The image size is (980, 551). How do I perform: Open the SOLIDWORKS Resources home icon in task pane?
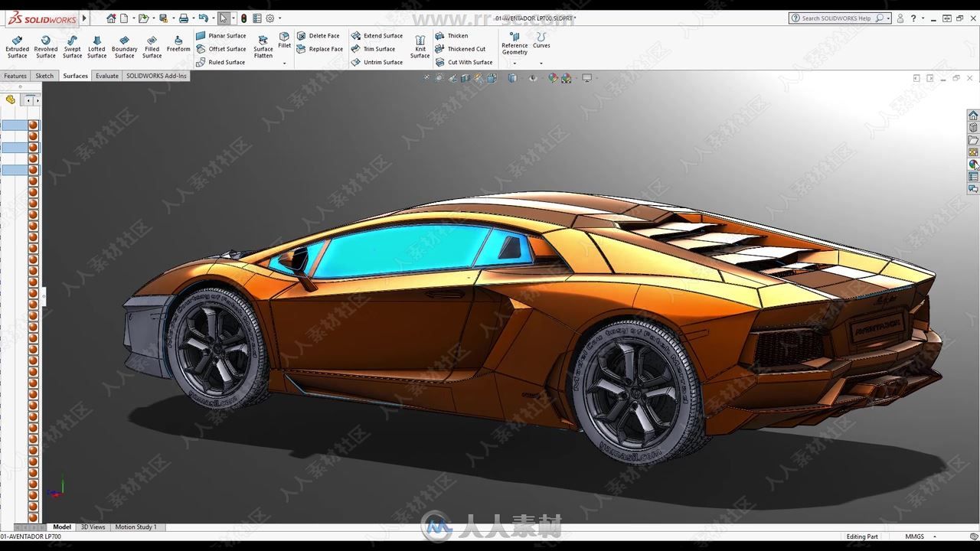click(x=973, y=116)
